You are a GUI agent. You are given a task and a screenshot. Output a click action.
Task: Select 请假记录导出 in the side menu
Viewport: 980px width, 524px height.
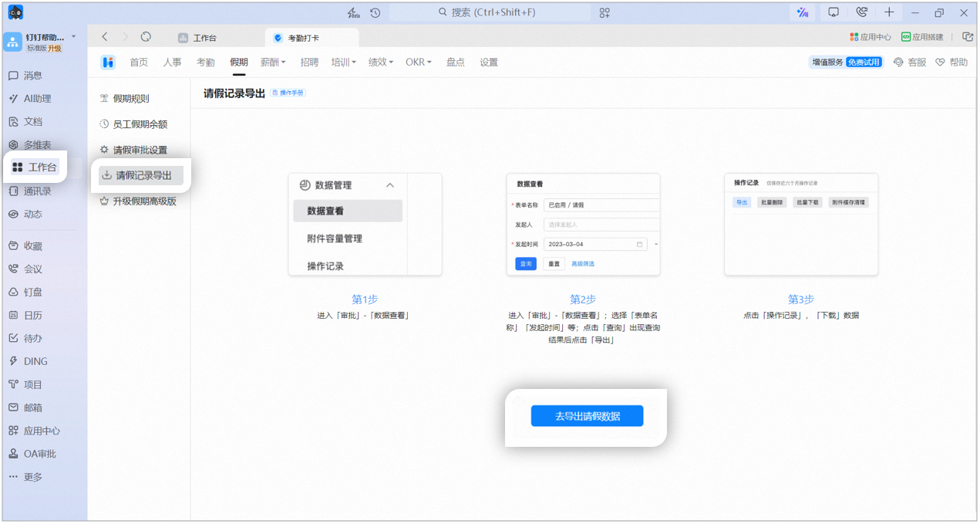click(141, 175)
